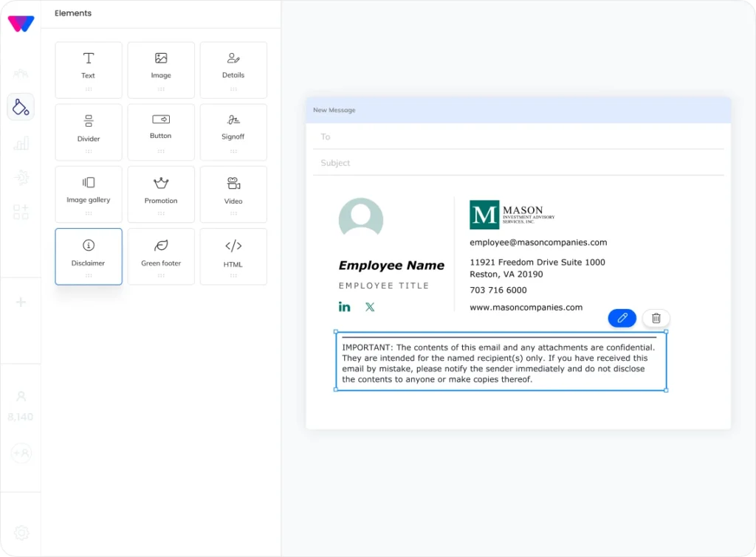Choose the Video element tile

pos(233,193)
